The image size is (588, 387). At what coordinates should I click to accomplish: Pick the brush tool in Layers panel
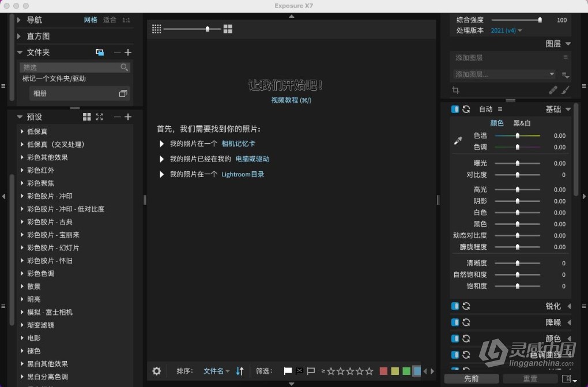(x=565, y=91)
